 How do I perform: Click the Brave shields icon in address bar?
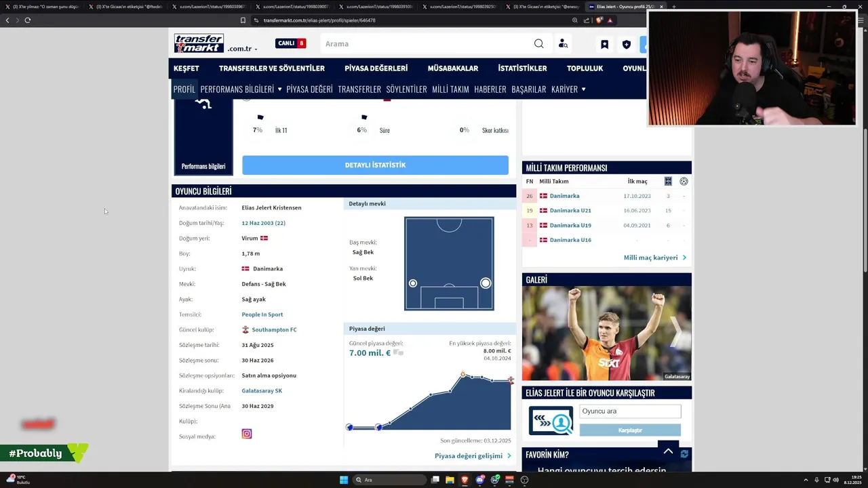599,20
